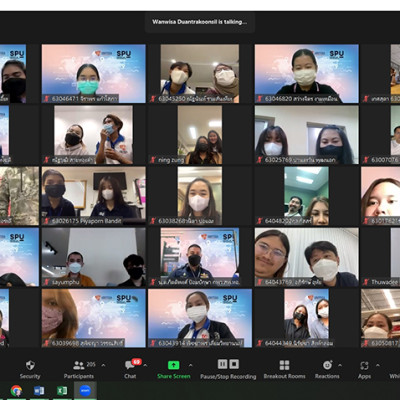Image resolution: width=400 pixels, height=400 pixels.
Task: Pause the meeting recording
Action: (x=222, y=364)
